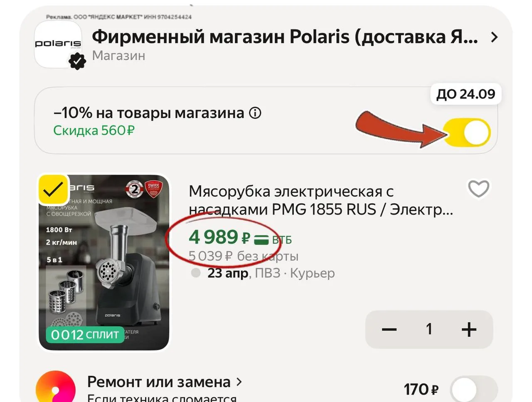Viewport: 532px width, 402px height.
Task: Click the ДО 24.09 deadline badge
Action: tap(466, 94)
